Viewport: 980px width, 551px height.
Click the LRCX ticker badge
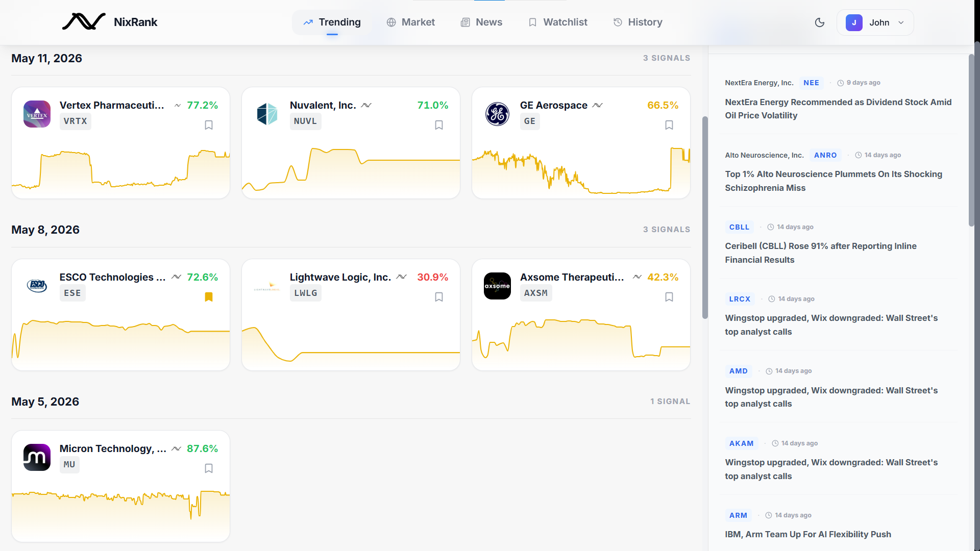[x=740, y=299]
